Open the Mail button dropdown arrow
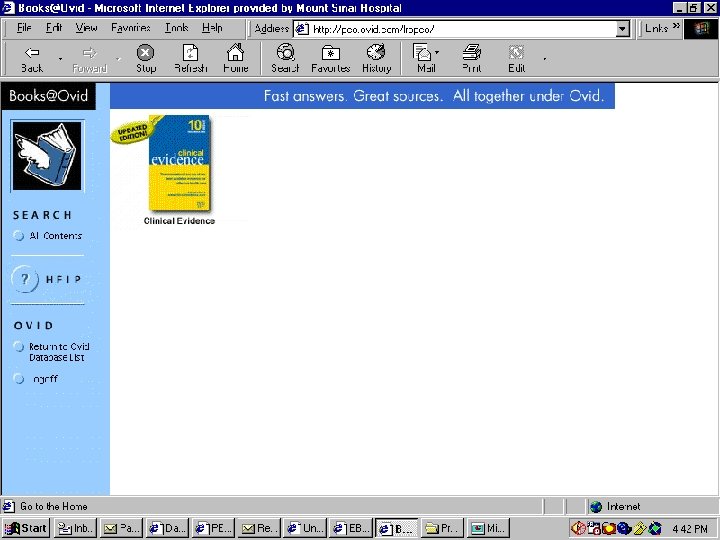 click(x=438, y=53)
